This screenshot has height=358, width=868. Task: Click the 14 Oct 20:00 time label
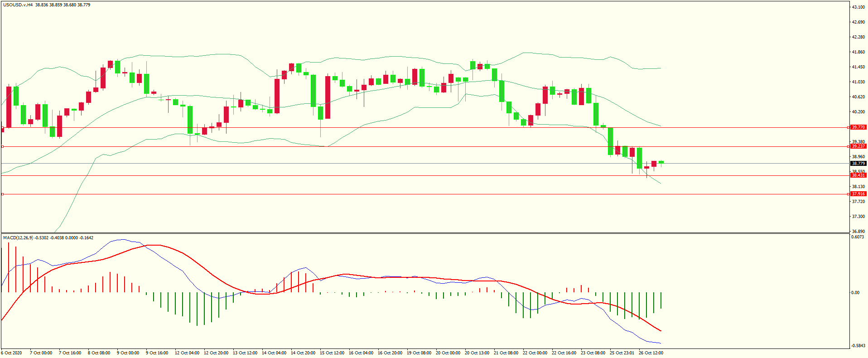(303, 353)
